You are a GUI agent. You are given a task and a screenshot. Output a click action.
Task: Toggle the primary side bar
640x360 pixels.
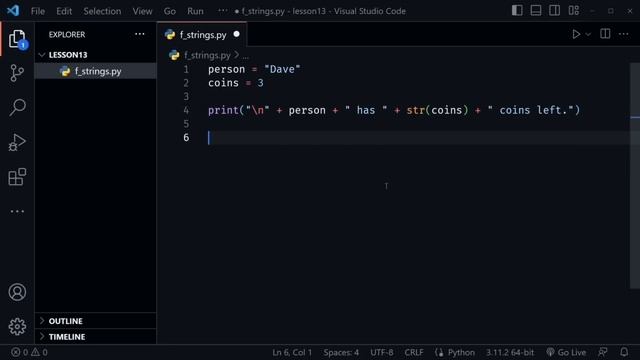point(517,11)
